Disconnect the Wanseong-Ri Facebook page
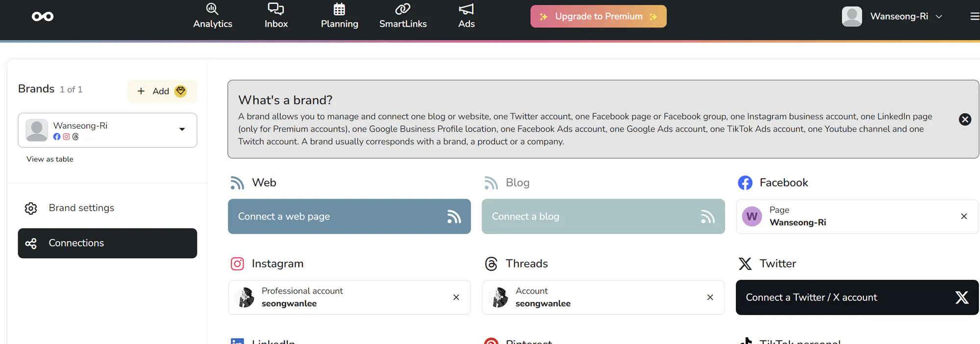 point(964,216)
